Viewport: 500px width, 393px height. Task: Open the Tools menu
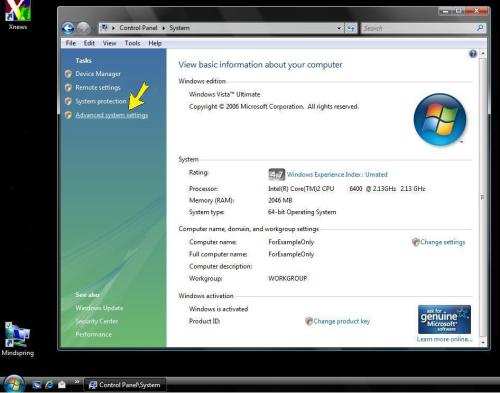pyautogui.click(x=132, y=43)
